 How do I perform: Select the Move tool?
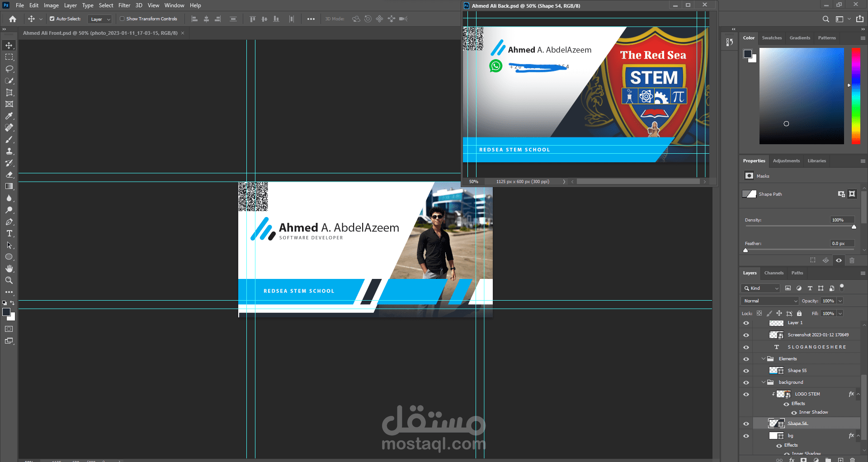[9, 45]
